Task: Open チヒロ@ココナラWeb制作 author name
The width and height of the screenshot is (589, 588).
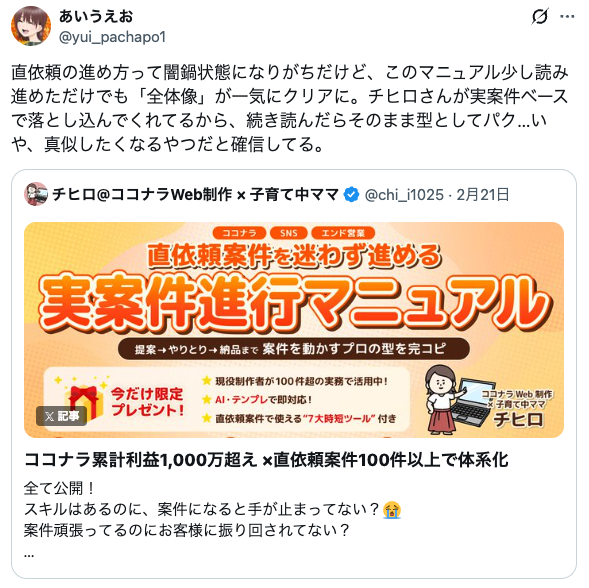Action: [195, 195]
